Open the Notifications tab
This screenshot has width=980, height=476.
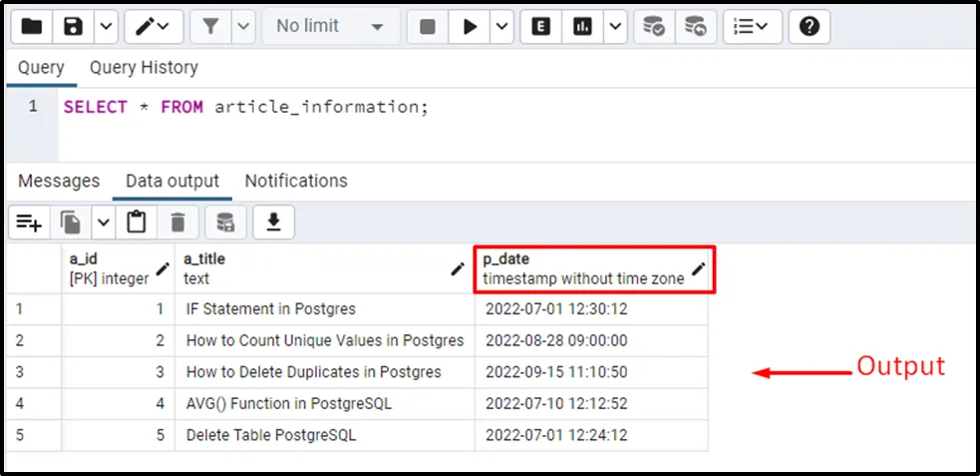(x=296, y=181)
